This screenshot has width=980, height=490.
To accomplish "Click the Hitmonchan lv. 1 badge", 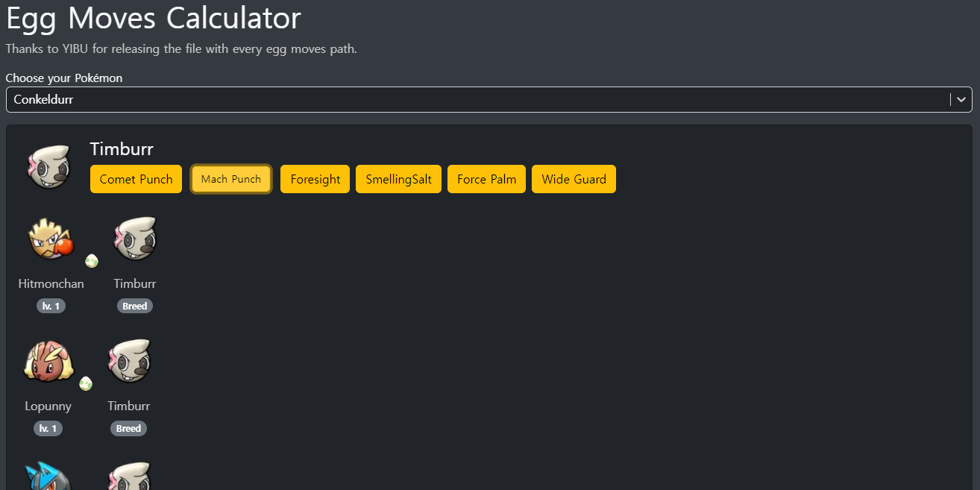I will coord(51,306).
